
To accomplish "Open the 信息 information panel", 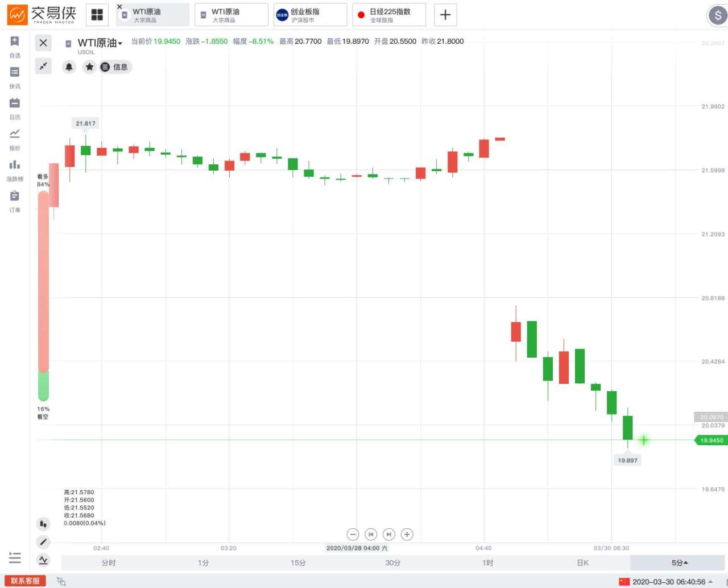I will click(x=115, y=67).
